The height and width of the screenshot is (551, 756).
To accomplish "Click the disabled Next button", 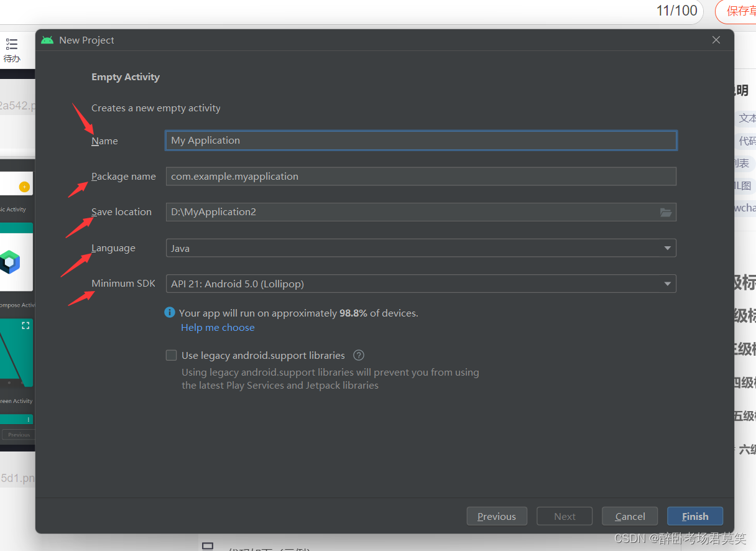I will click(565, 516).
